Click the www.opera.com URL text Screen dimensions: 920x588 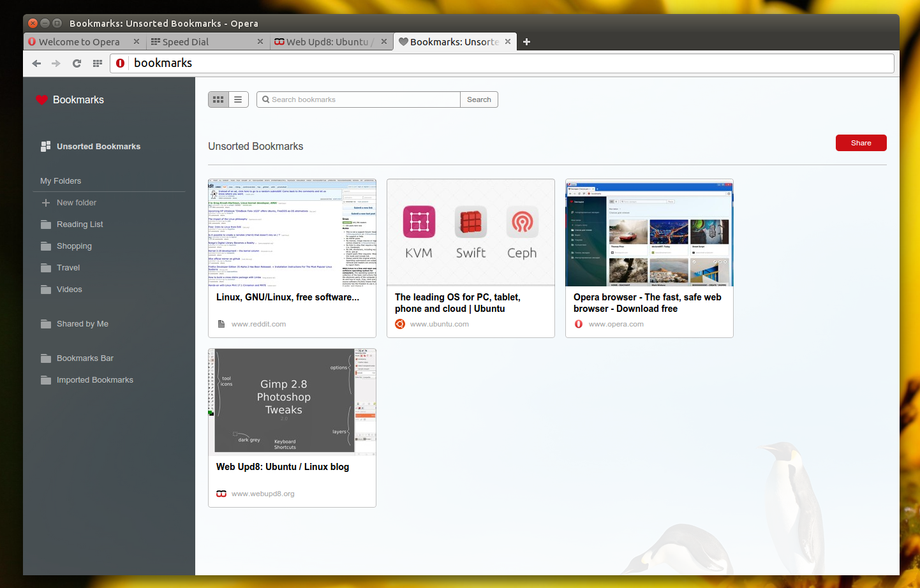click(616, 324)
